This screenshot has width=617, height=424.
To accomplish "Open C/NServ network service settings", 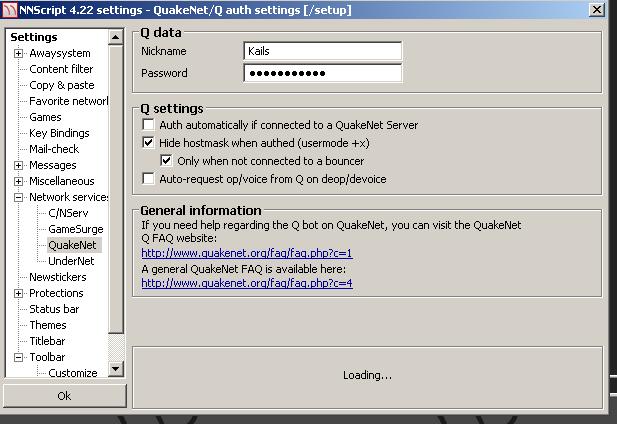I will pos(68,213).
